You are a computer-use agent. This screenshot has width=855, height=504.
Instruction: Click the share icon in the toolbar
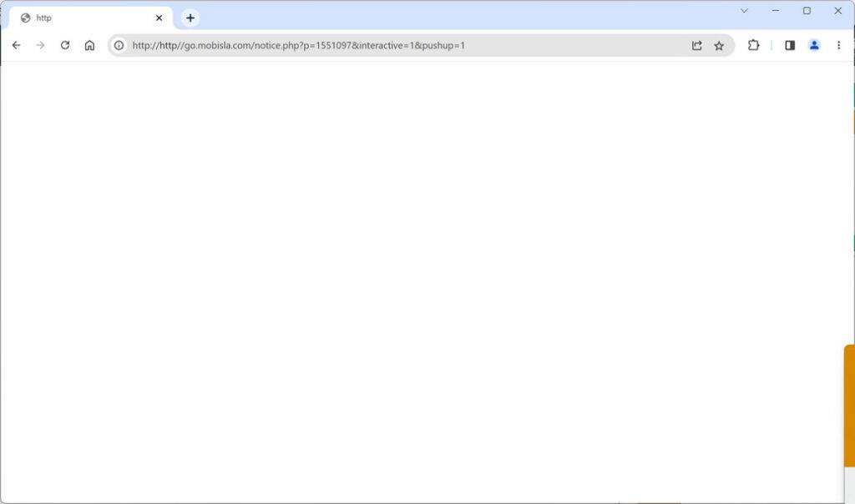697,46
